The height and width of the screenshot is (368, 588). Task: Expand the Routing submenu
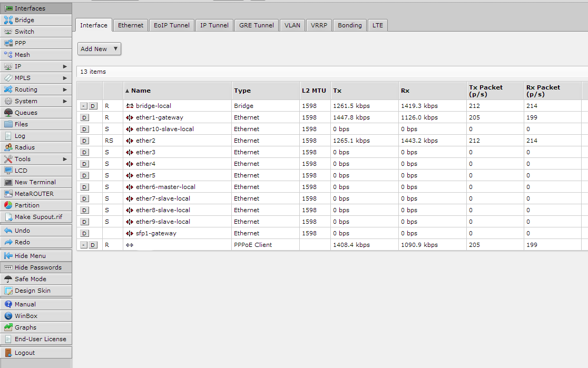click(36, 89)
